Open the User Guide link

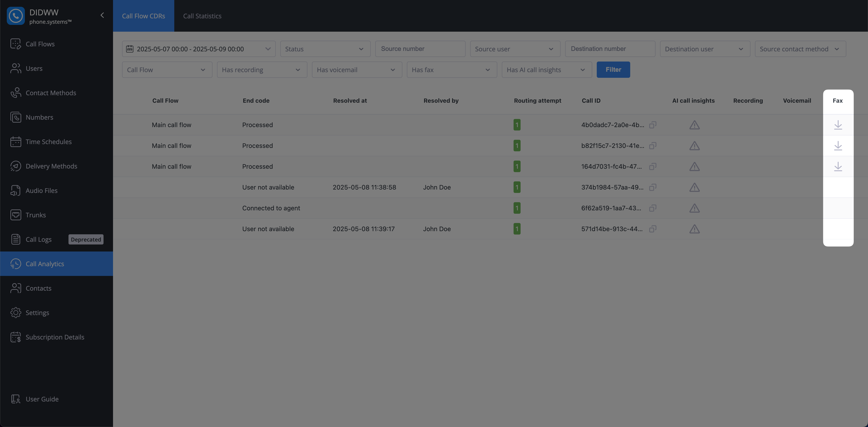point(57,399)
